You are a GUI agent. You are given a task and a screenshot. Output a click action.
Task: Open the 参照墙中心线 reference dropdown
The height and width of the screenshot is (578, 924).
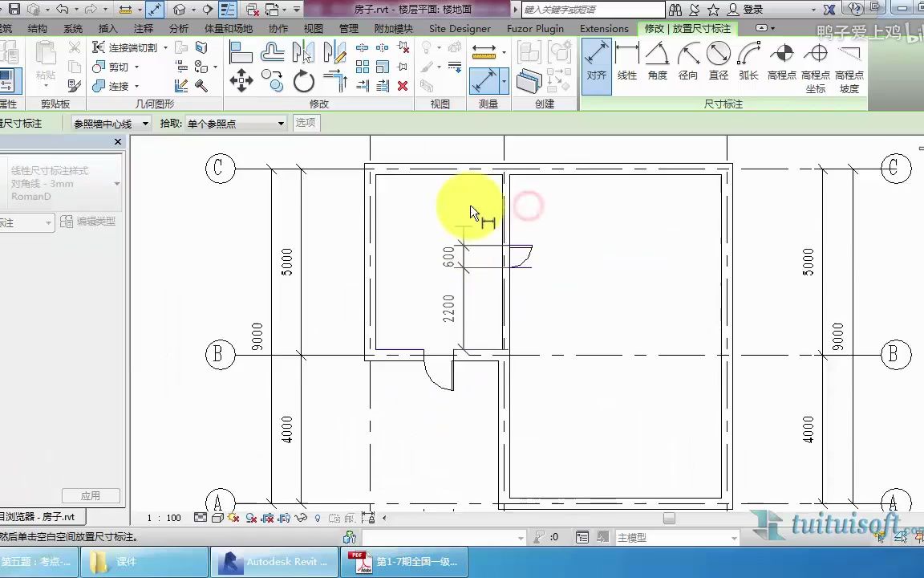coord(144,123)
